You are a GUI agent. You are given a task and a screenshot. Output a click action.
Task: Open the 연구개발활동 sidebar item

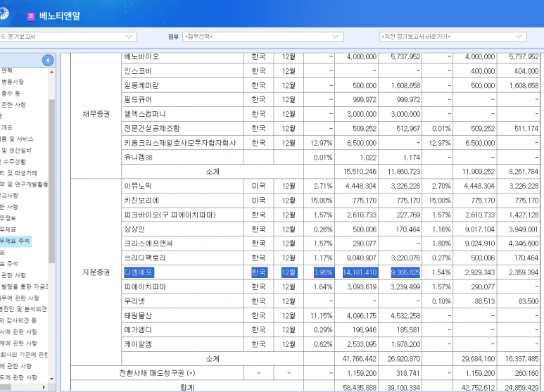(x=24, y=184)
